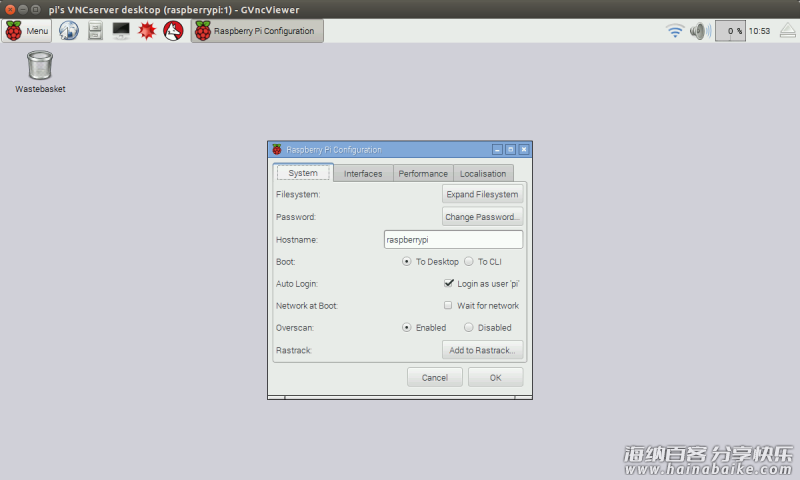Switch to the Interfaces tab

363,173
